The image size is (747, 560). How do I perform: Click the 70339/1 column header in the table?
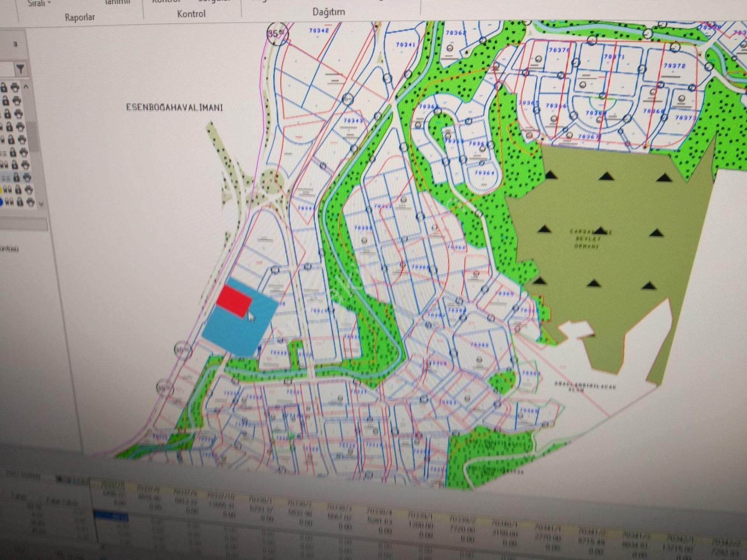pos(420,515)
